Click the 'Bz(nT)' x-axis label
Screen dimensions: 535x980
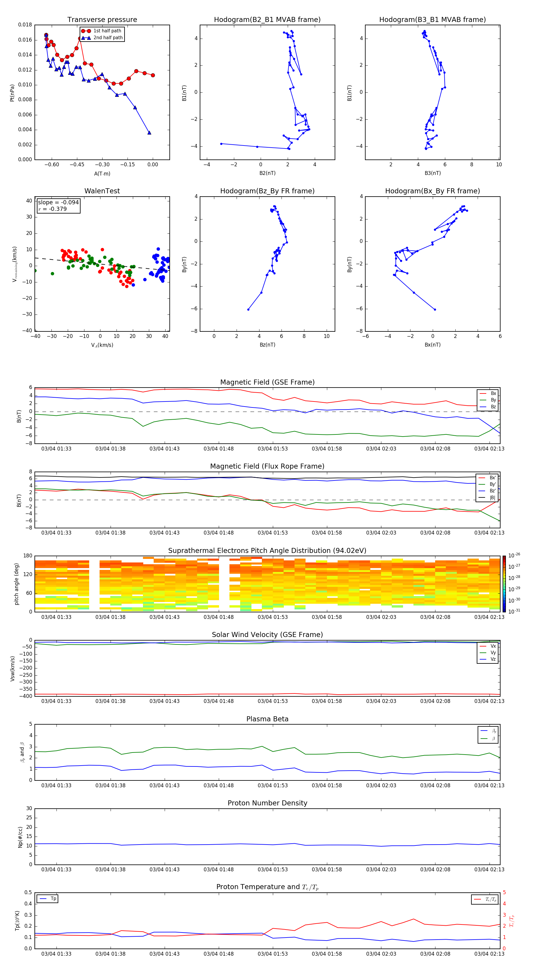(267, 345)
